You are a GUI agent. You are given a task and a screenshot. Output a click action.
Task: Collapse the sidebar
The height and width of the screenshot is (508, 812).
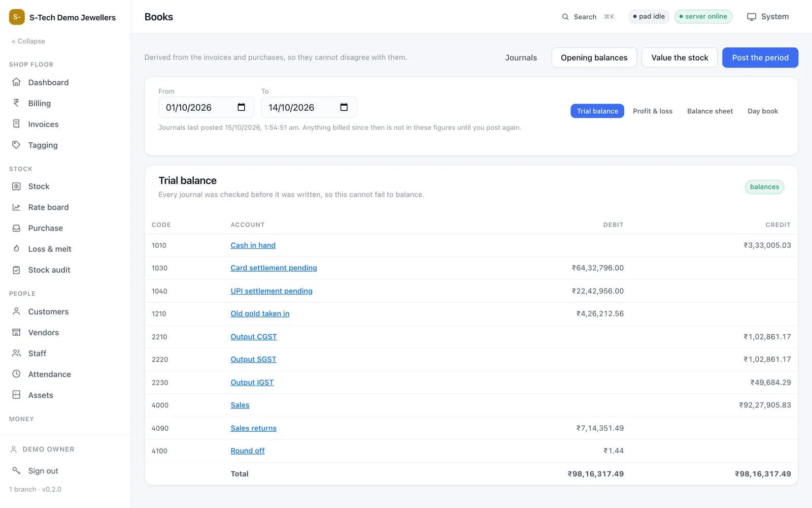click(x=28, y=41)
